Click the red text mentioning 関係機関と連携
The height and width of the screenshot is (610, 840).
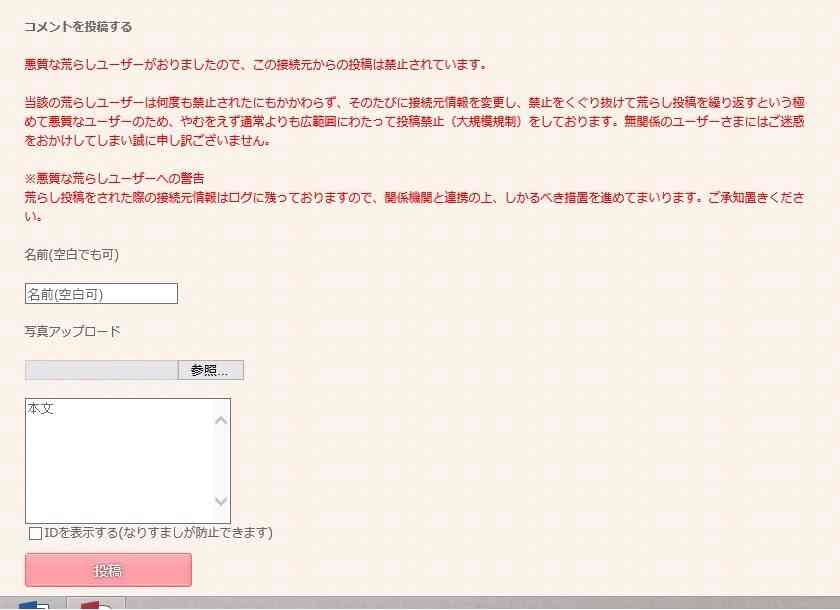point(415,207)
